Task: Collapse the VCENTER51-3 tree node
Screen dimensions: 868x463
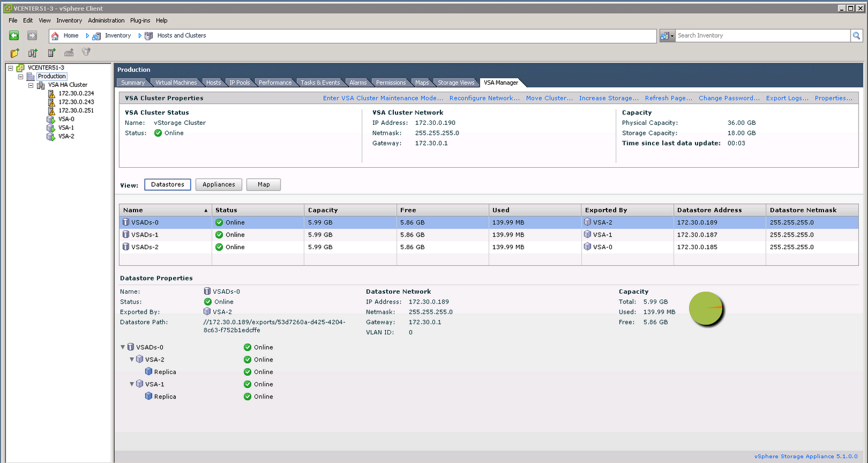Action: (10, 68)
